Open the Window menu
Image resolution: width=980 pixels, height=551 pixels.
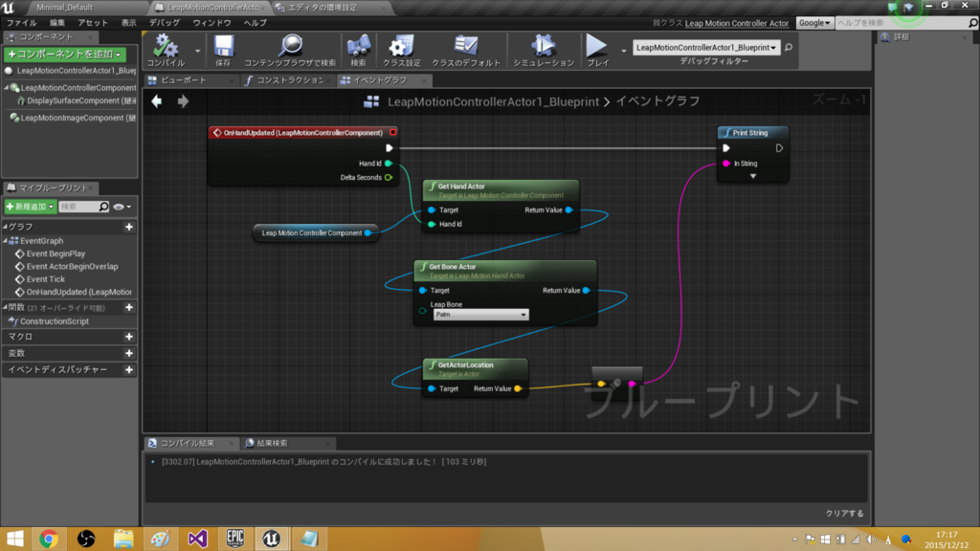(x=212, y=23)
